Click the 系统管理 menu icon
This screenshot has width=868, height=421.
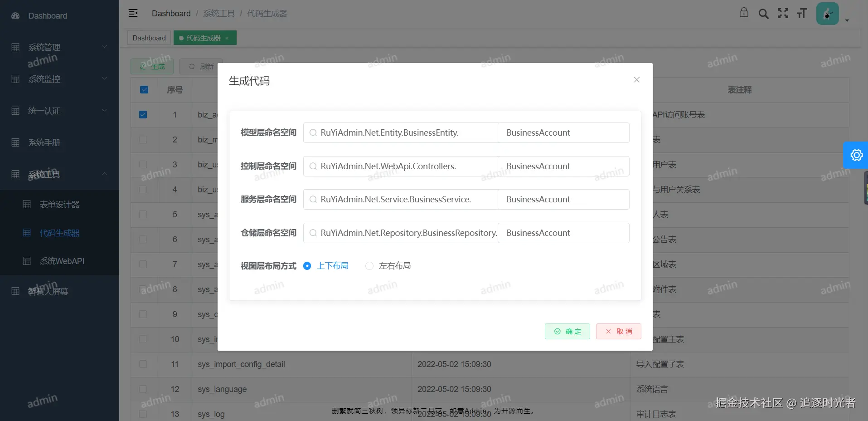point(15,47)
